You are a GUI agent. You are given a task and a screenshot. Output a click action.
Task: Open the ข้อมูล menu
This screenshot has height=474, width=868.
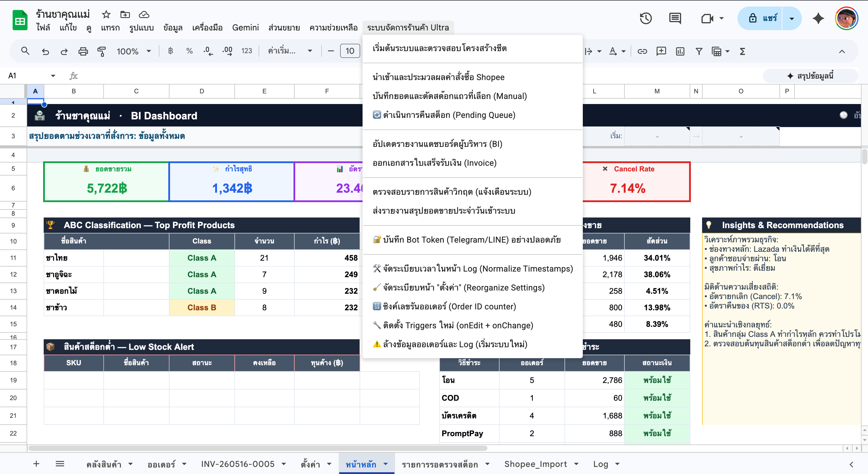173,28
